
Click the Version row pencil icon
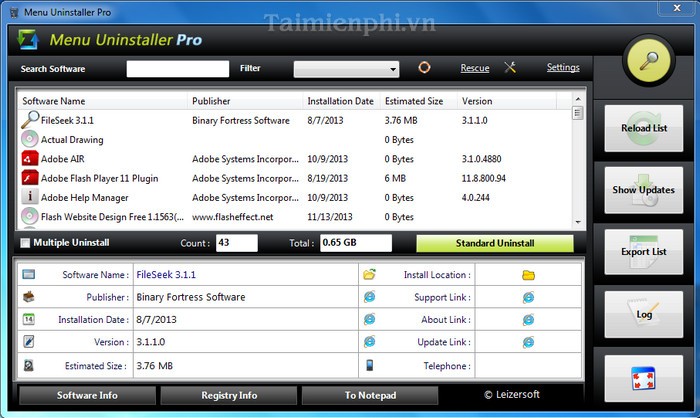(x=29, y=342)
